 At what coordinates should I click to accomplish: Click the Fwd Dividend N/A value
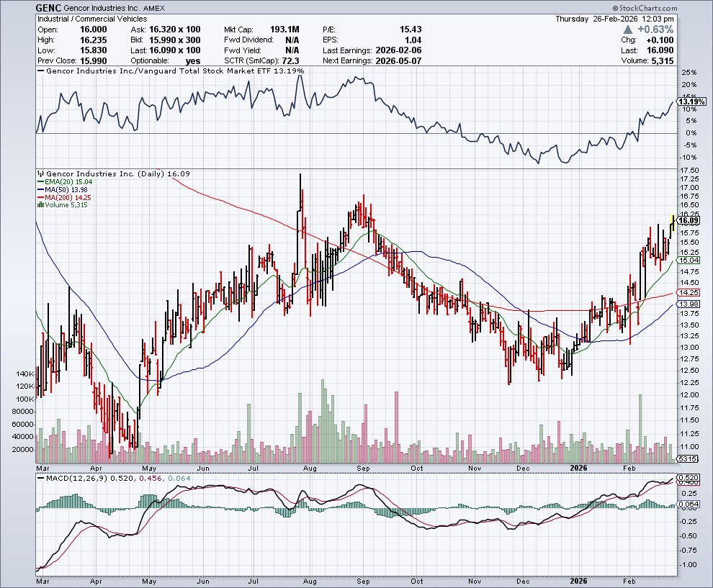click(x=292, y=40)
